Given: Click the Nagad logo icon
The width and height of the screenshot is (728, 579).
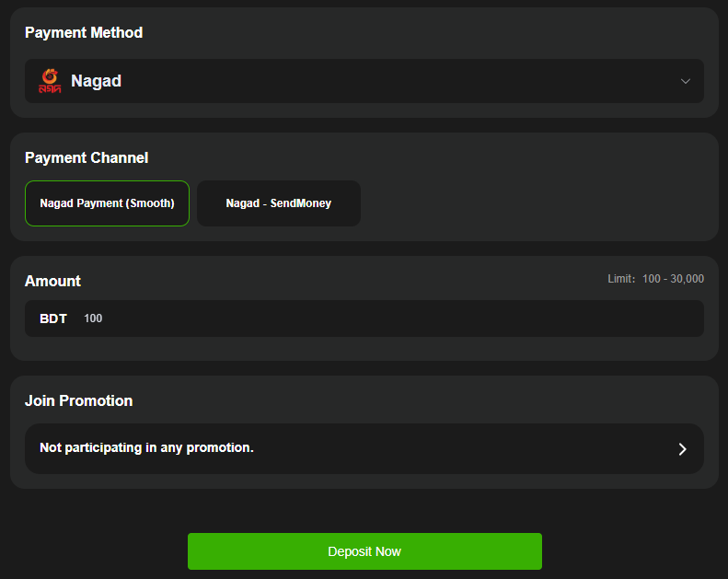Looking at the screenshot, I should [x=50, y=81].
